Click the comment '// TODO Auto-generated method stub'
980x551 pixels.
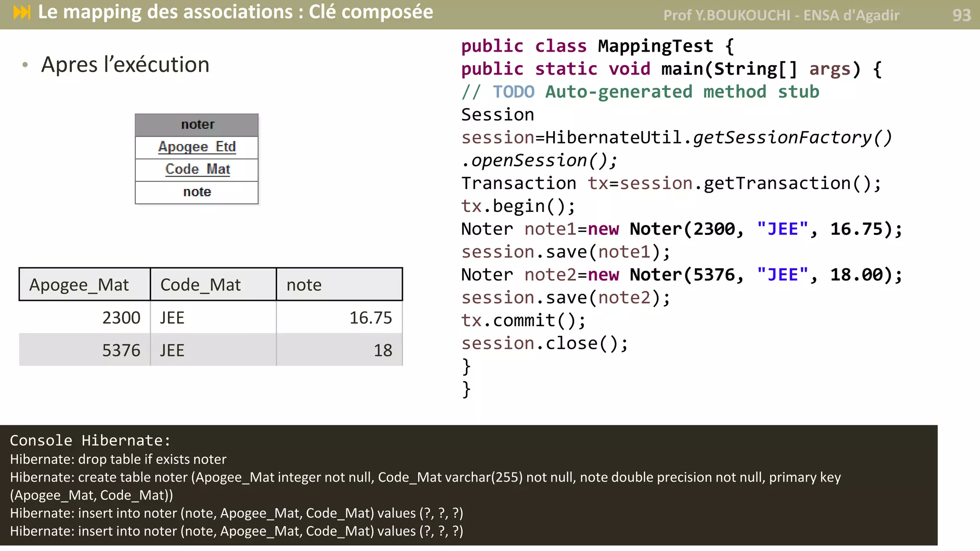[640, 92]
